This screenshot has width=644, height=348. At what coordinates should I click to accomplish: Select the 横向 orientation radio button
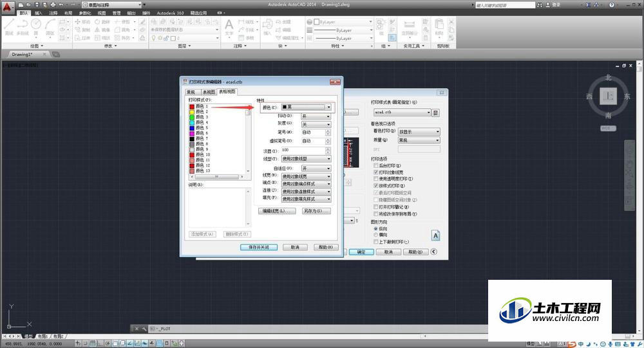375,235
